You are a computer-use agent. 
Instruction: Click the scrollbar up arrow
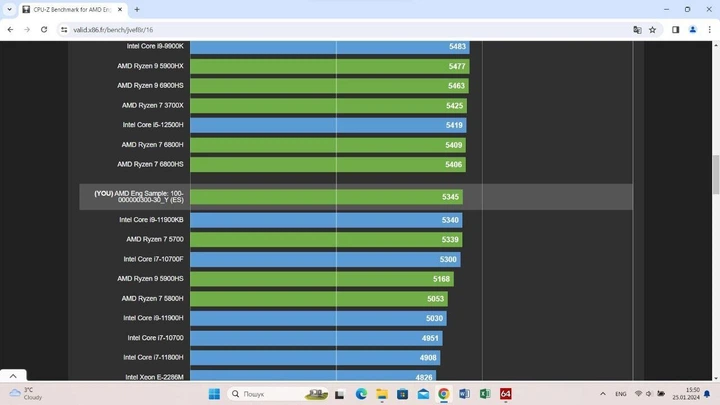(x=716, y=45)
